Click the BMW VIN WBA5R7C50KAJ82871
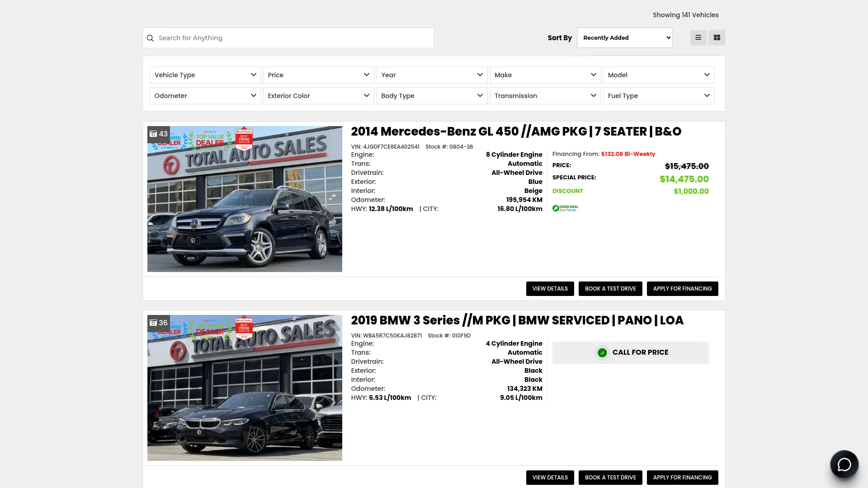Screen dimensions: 868x488 [x=392, y=336]
